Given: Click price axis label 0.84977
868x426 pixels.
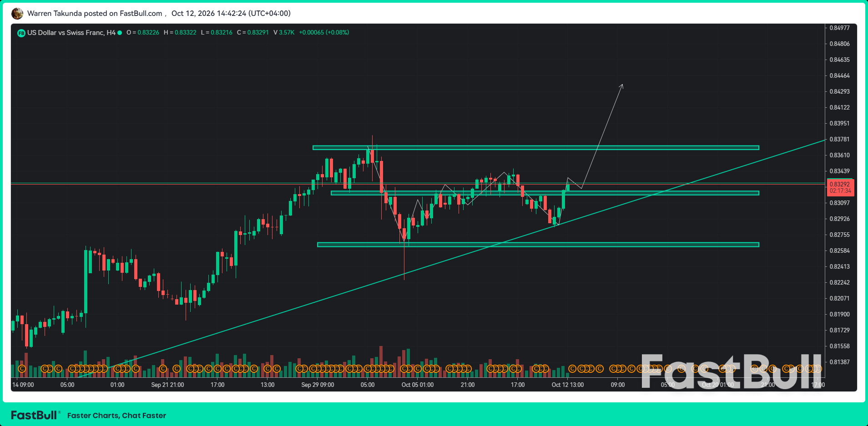Looking at the screenshot, I should click(x=839, y=28).
